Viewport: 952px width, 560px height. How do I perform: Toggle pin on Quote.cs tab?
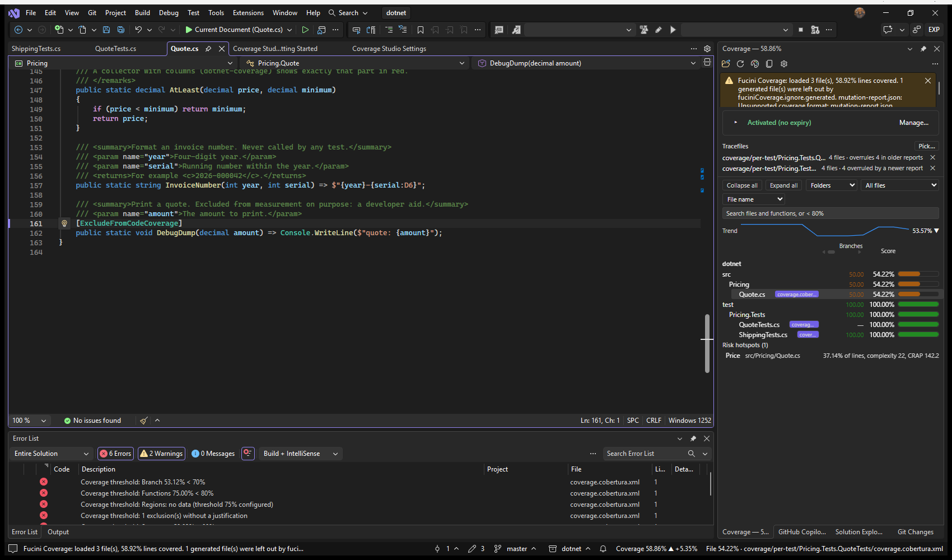click(208, 49)
